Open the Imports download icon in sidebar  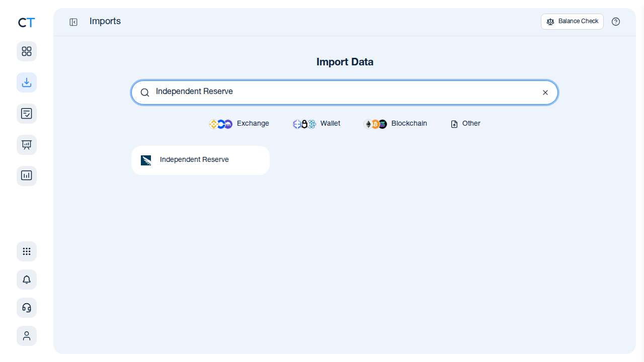(27, 82)
